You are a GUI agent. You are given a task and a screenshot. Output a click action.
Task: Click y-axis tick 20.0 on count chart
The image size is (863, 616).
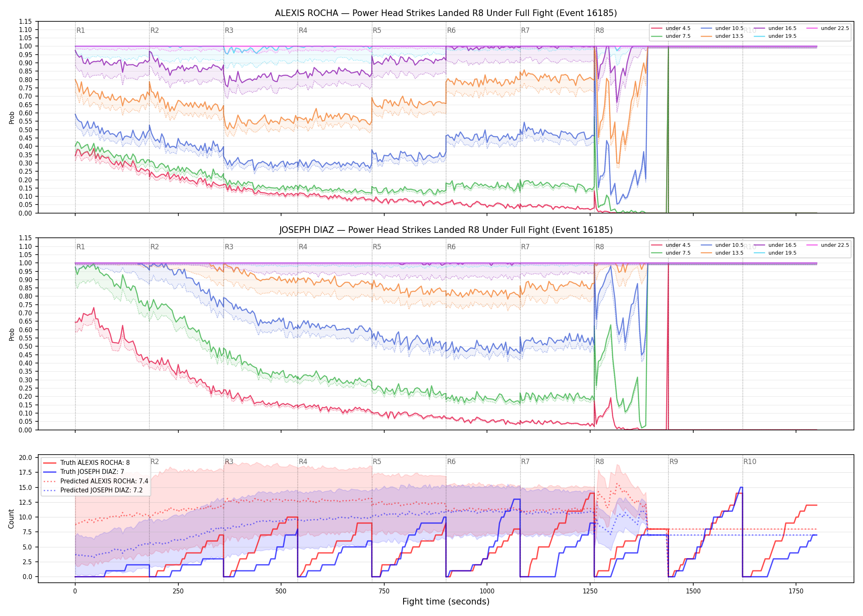click(x=26, y=457)
